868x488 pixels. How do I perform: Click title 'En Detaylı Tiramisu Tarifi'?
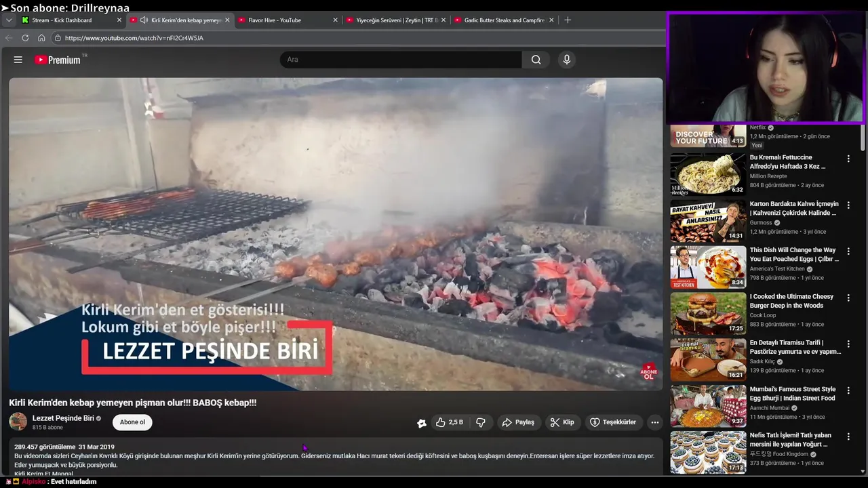(x=795, y=348)
